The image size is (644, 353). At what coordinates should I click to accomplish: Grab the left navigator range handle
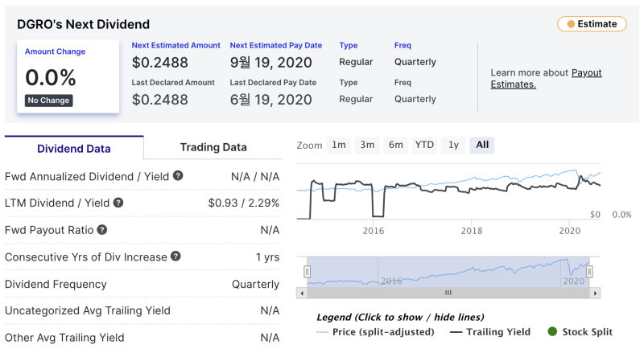(307, 271)
